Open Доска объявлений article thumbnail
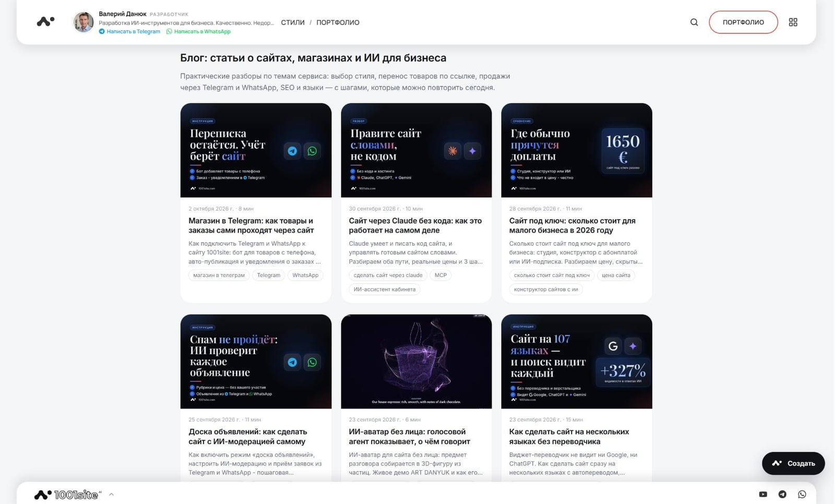Viewport: 835px width, 504px height. pyautogui.click(x=256, y=362)
